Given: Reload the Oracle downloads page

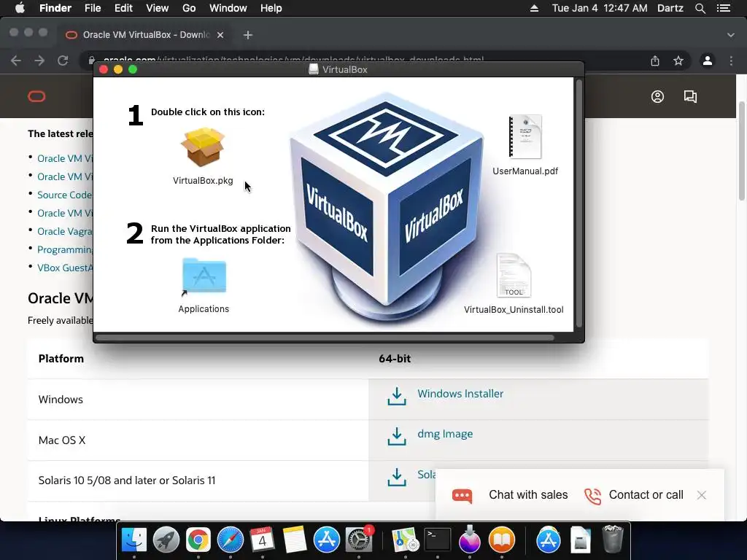Looking at the screenshot, I should coord(63,61).
